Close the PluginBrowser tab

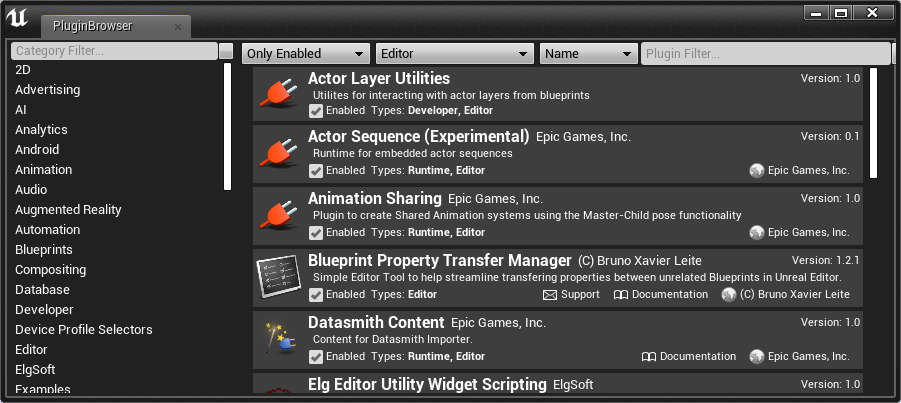178,27
